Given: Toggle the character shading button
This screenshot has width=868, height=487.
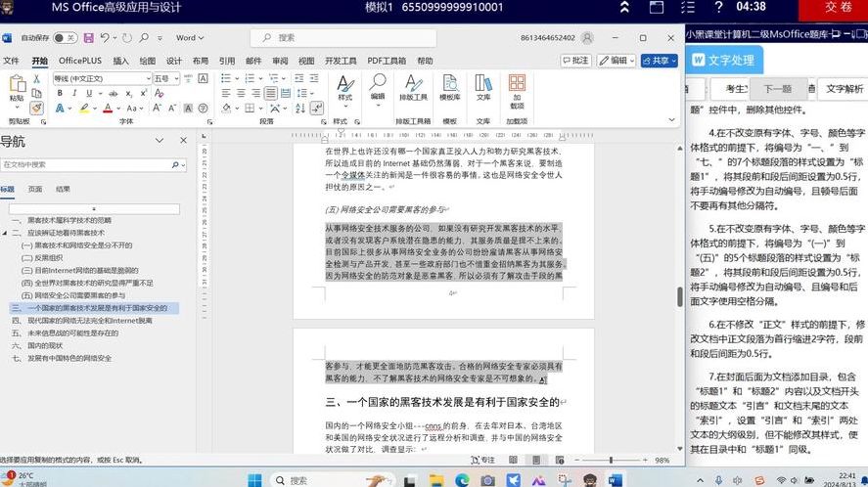Looking at the screenshot, I should point(188,108).
